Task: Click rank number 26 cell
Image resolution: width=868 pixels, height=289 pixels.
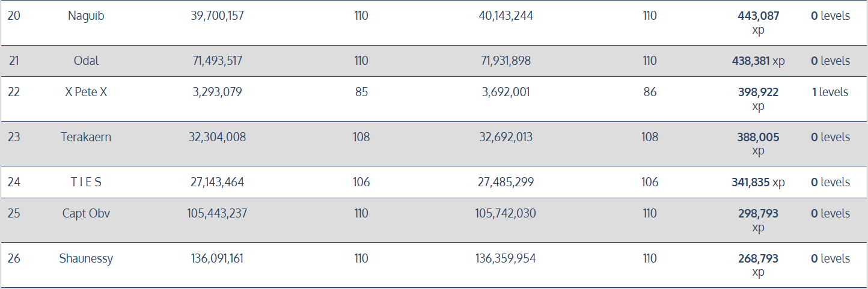Action: (14, 258)
